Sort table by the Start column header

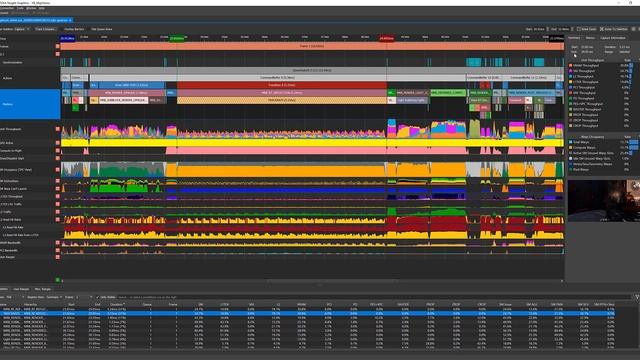[x=71, y=304]
